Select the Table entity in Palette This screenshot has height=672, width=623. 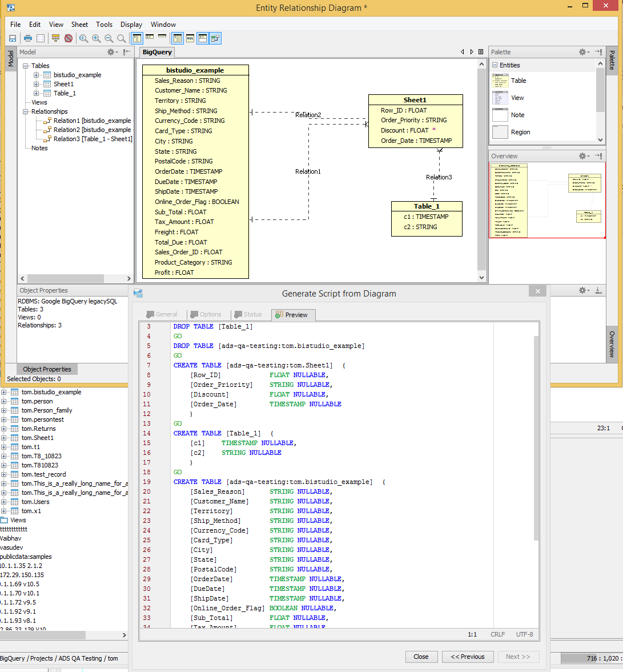(518, 81)
